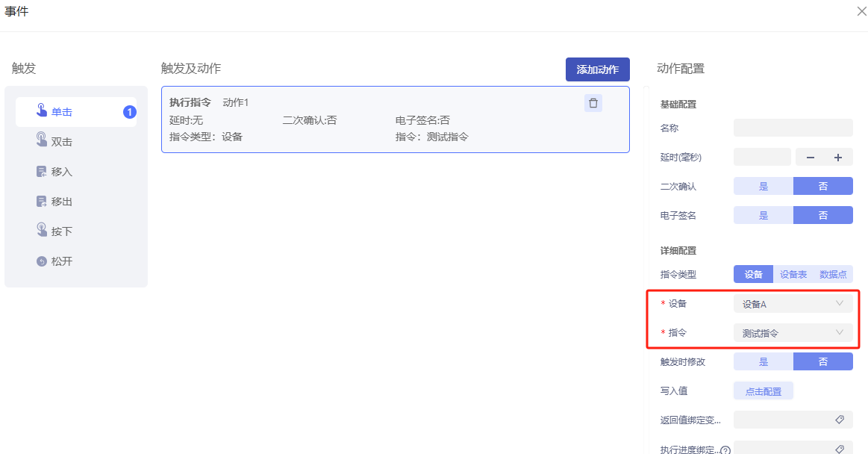Open the 设备 dropdown showing 设备A

tap(793, 303)
